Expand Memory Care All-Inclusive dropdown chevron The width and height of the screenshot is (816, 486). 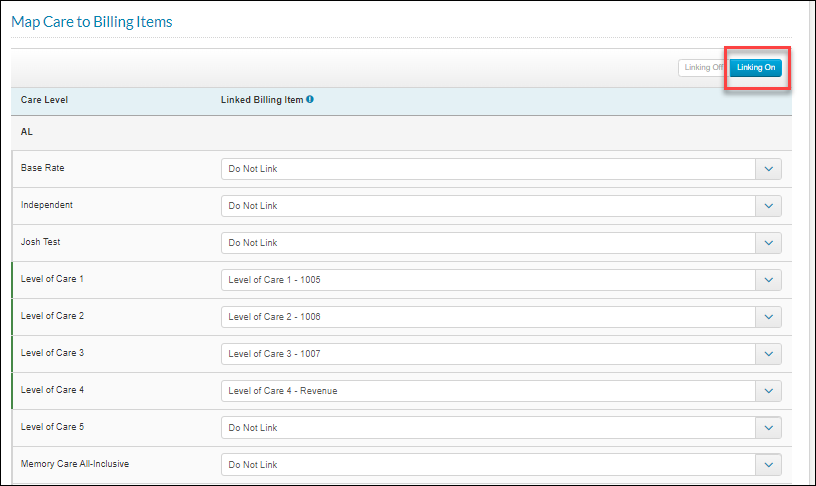[x=769, y=465]
